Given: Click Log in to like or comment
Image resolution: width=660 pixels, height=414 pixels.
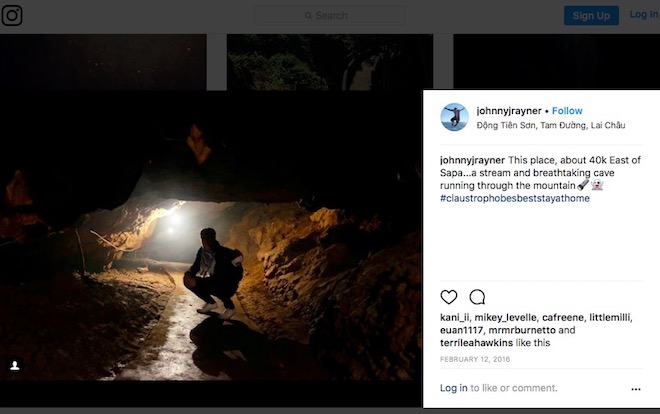Looking at the screenshot, I should point(453,388).
